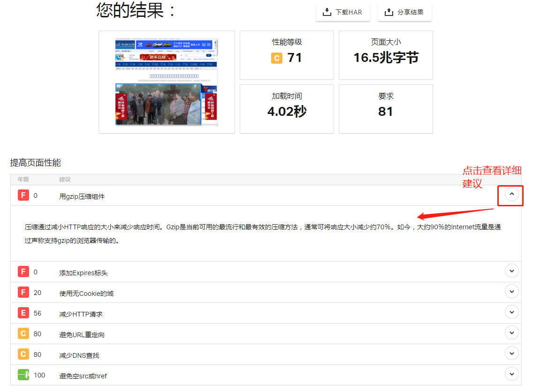Image resolution: width=533 pixels, height=392 pixels.
Task: Click the F grade badge for 使用无Cookie的域
Action: coord(23,293)
